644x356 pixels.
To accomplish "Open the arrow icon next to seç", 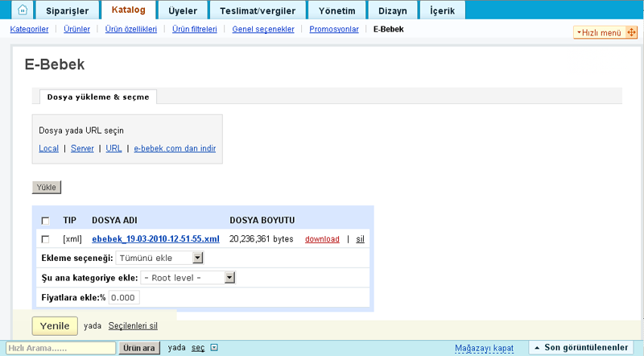I will [x=214, y=348].
